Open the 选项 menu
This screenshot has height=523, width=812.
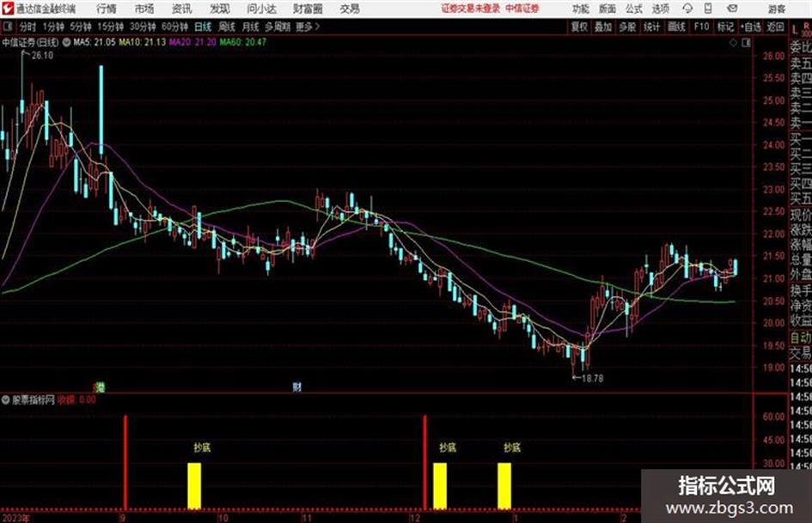660,9
